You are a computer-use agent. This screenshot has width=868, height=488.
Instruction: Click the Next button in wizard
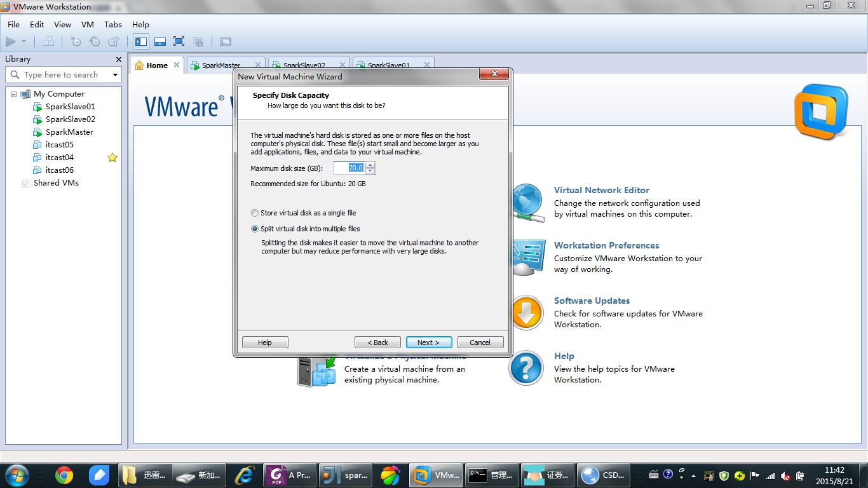coord(429,342)
